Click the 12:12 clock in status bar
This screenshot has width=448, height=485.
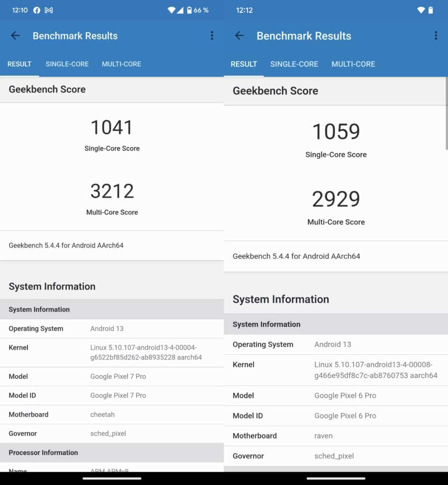(x=244, y=10)
